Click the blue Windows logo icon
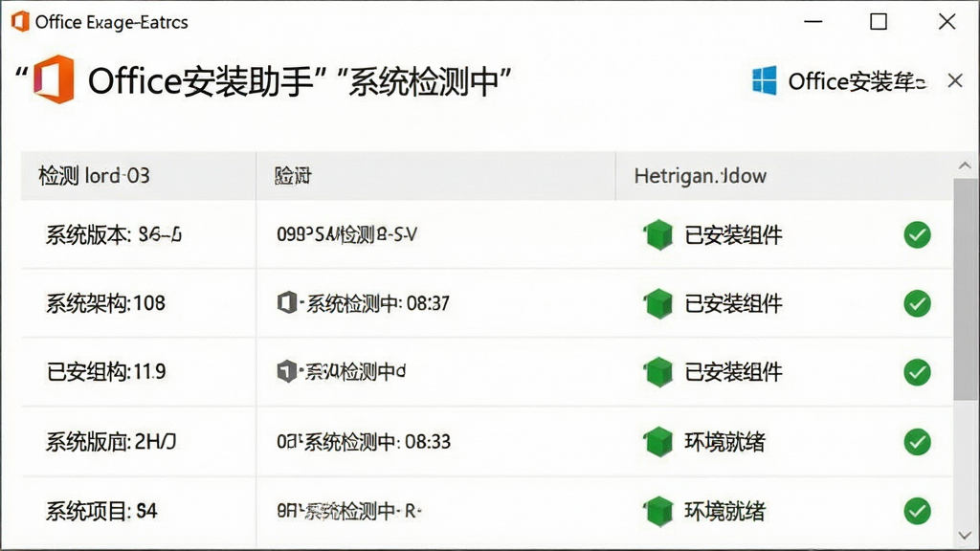The width and height of the screenshot is (980, 551). (765, 80)
